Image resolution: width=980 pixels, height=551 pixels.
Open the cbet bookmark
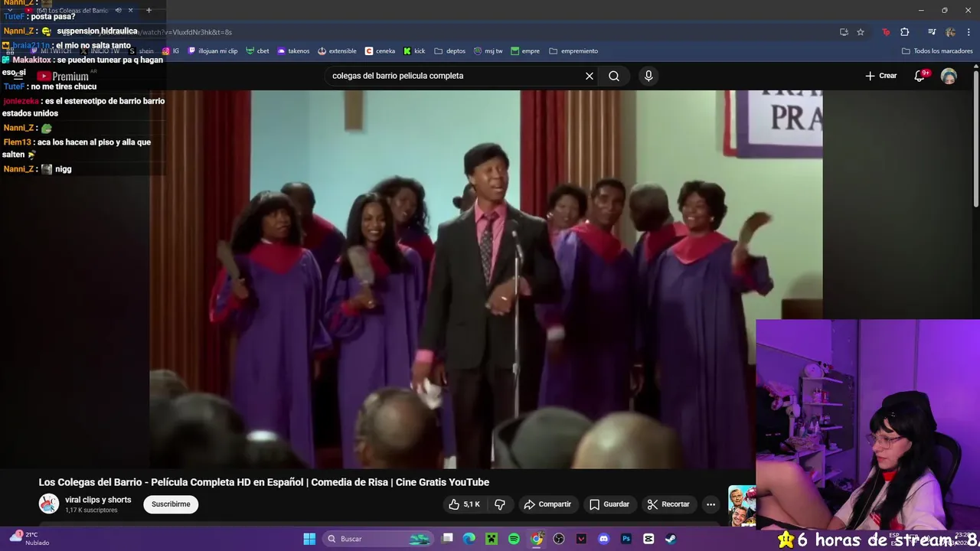click(x=258, y=51)
